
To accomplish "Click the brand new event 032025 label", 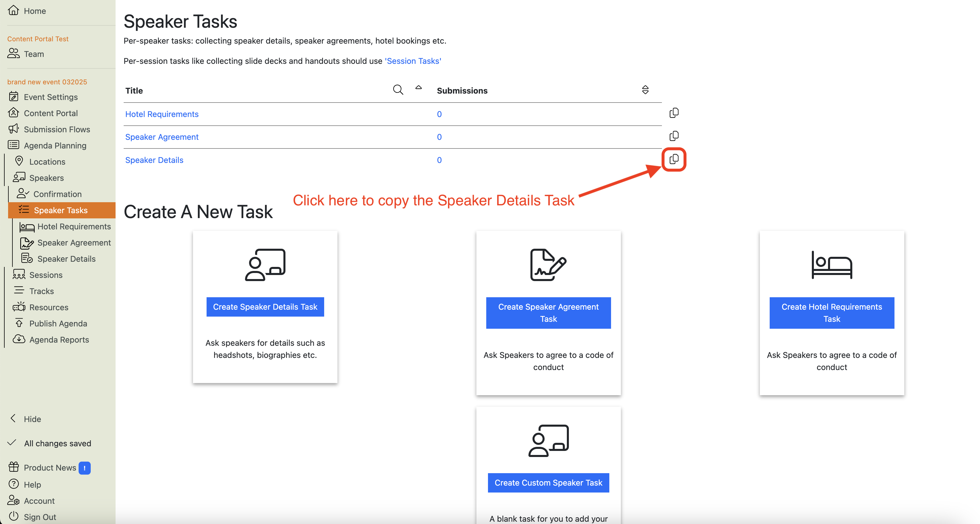I will (x=47, y=82).
